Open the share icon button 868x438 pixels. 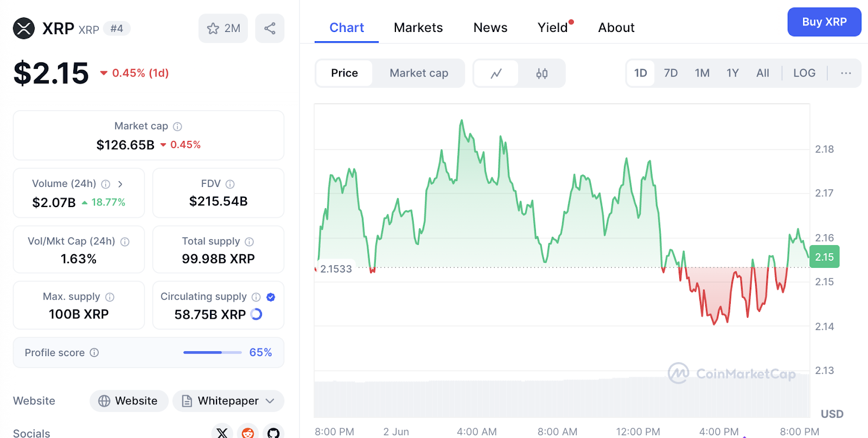click(x=270, y=28)
